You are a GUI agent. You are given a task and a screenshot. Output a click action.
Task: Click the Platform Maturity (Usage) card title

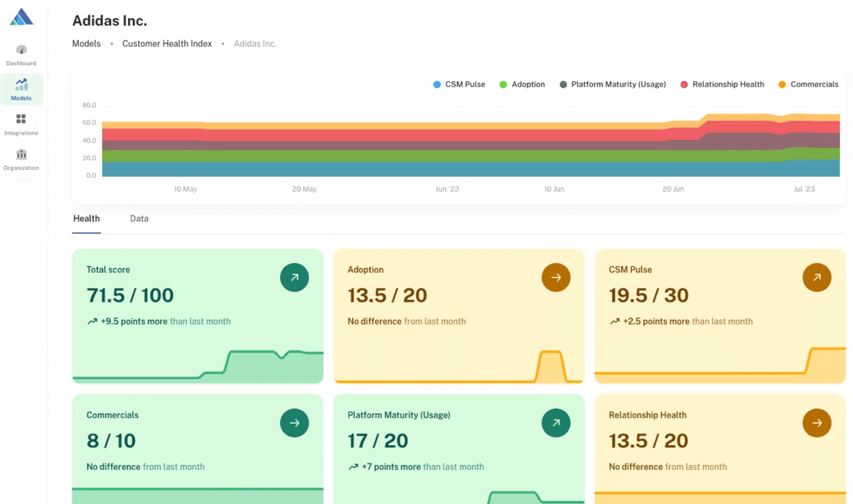coord(399,415)
